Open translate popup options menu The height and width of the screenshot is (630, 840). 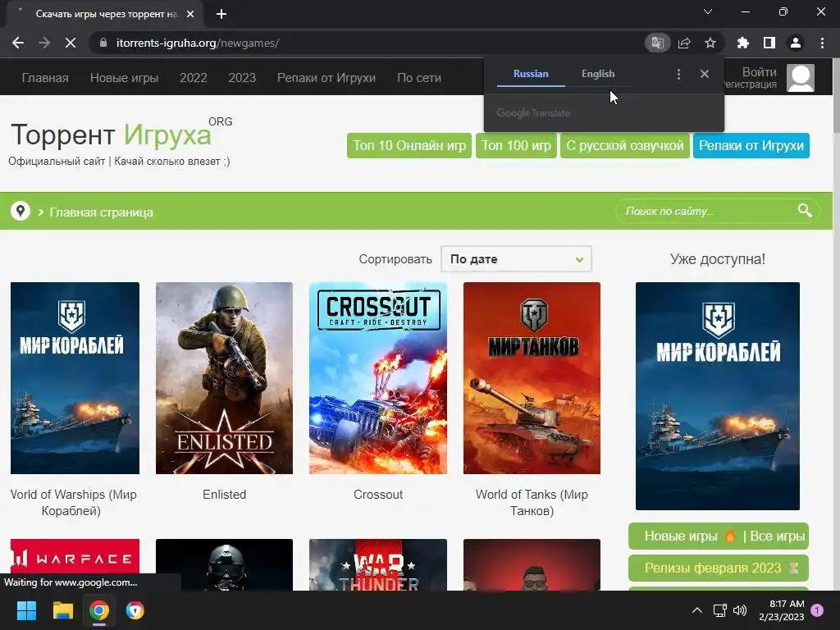coord(678,74)
